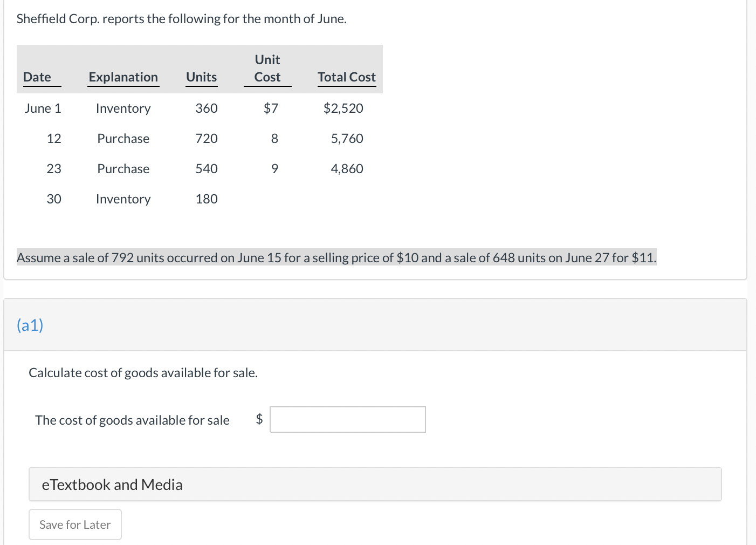Click the 4,860 total cost value
Screen dimensions: 756x545
click(x=347, y=169)
